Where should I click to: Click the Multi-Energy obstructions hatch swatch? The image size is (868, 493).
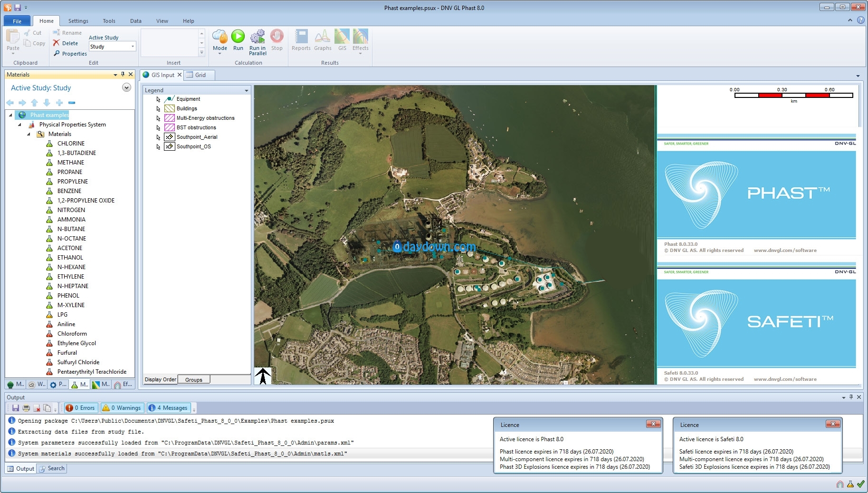(x=170, y=118)
